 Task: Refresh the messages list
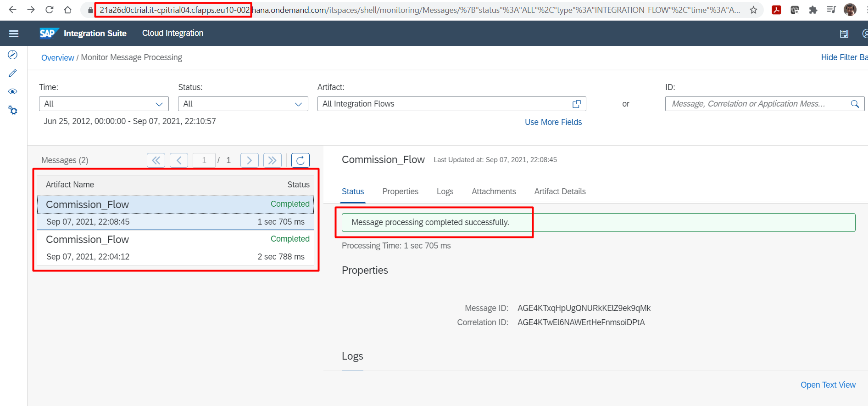pyautogui.click(x=300, y=160)
